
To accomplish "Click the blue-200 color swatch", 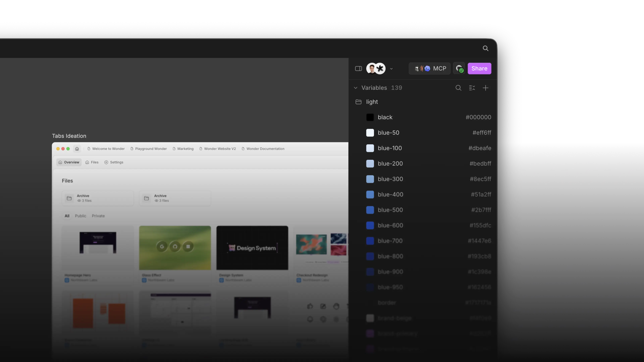I will click(x=370, y=164).
